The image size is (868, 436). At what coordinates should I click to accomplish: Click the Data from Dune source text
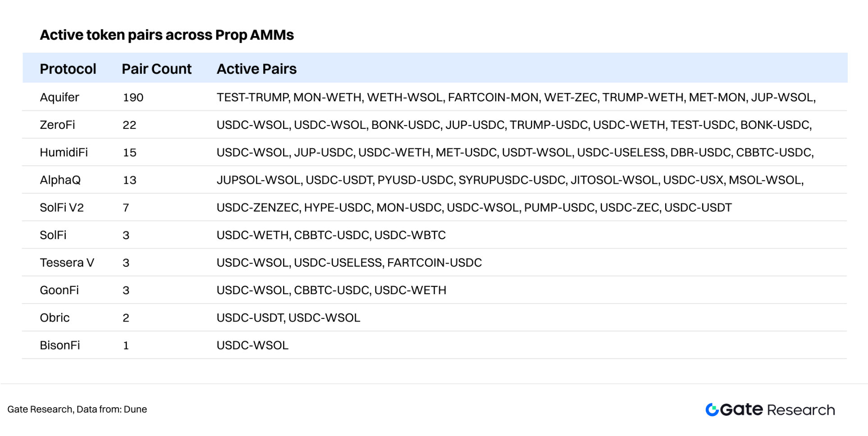coord(112,409)
